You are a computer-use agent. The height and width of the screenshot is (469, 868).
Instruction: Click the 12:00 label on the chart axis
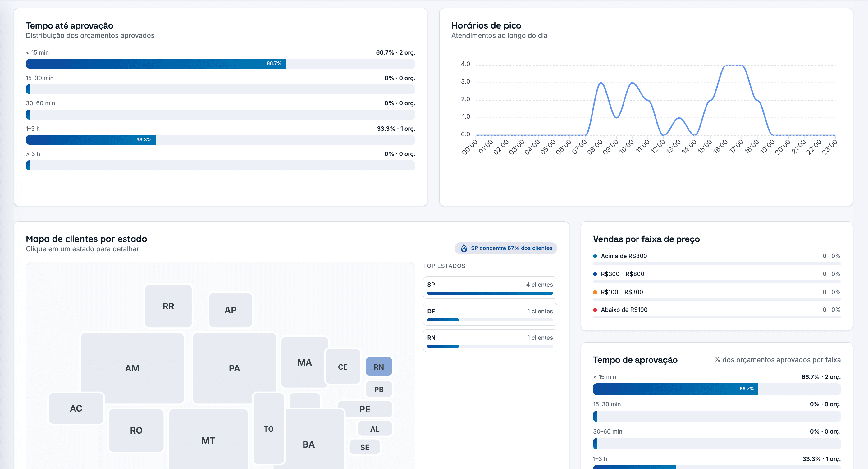tap(657, 147)
